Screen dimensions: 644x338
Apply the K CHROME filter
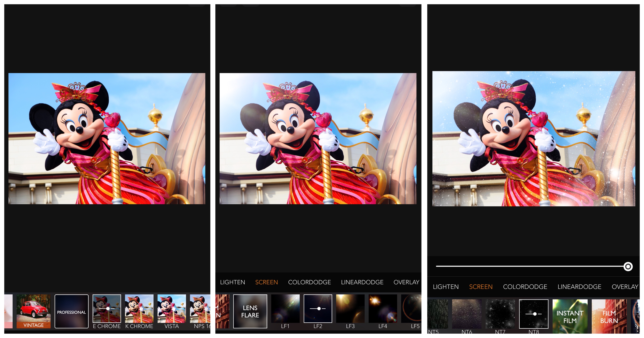tap(139, 309)
